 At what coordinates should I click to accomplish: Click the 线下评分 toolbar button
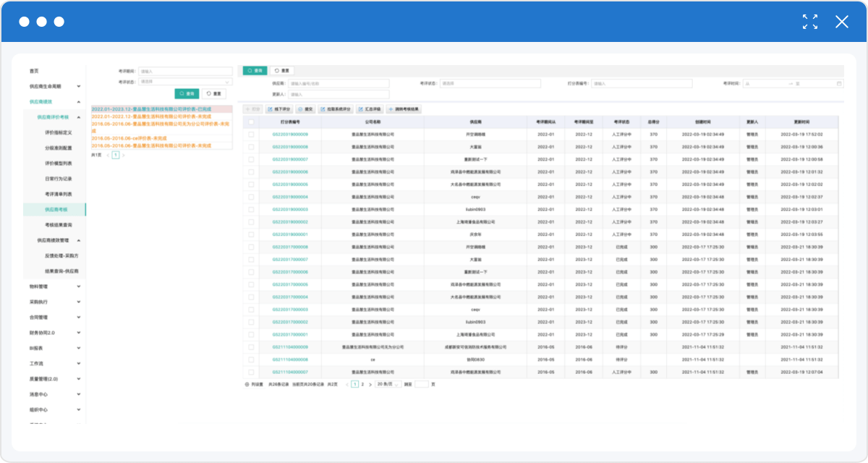279,109
